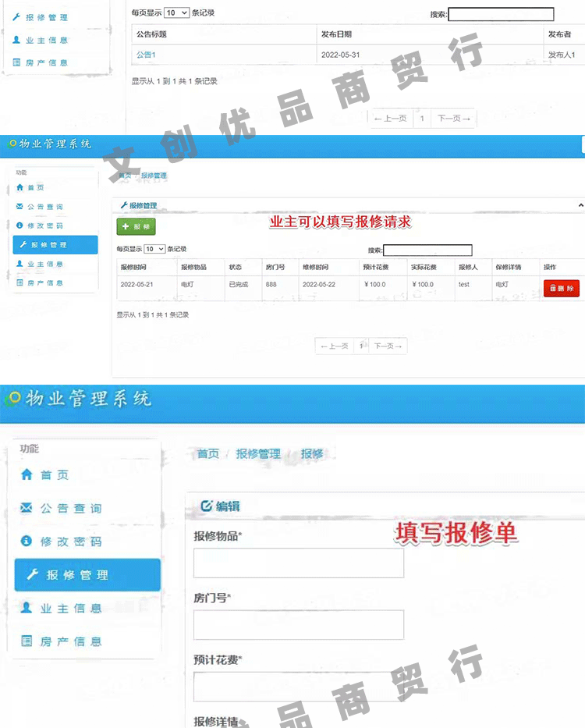
Task: Click 报修 breadcrumb on the repair form page
Action: [x=312, y=453]
